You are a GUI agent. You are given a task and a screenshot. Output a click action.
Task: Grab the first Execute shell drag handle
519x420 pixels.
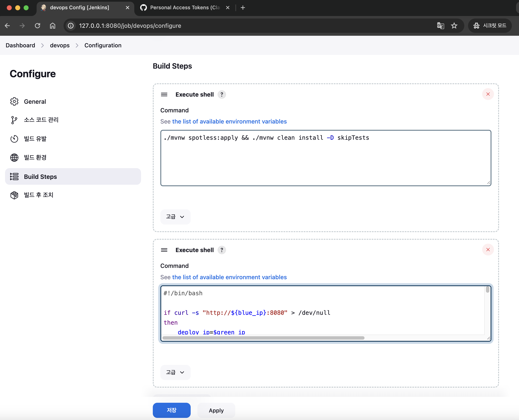pos(164,94)
